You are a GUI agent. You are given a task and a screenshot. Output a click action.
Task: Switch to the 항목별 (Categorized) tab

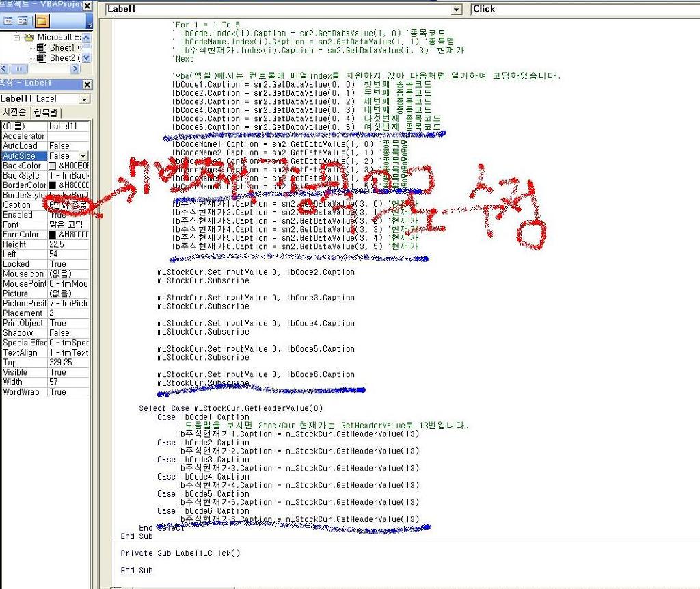46,112
